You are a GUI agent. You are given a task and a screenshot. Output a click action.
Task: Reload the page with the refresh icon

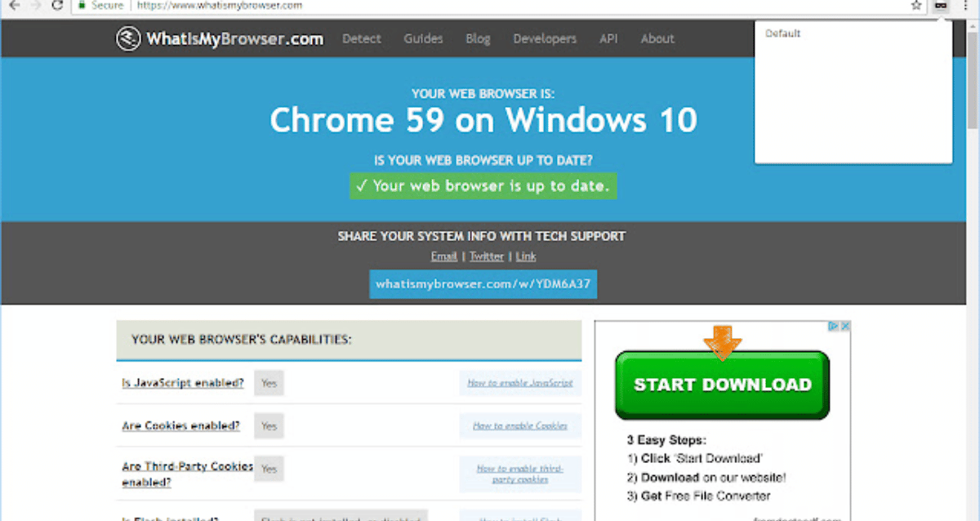point(57,5)
